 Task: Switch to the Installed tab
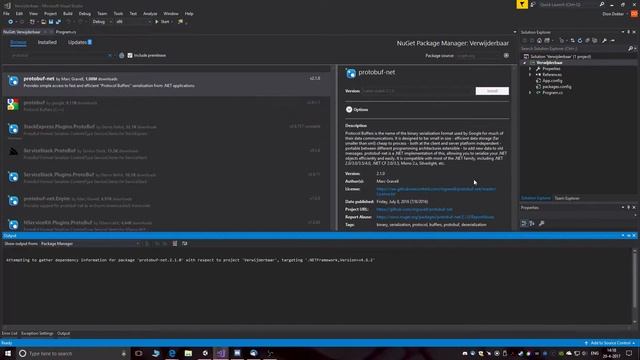[47, 42]
